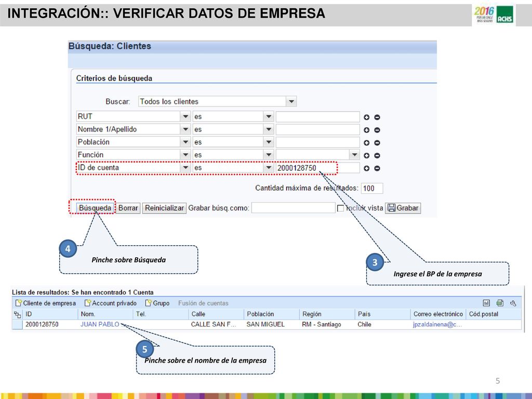The image size is (532, 399).
Task: Click the 'CALLE SAN F…' street cell
Action: pos(214,324)
